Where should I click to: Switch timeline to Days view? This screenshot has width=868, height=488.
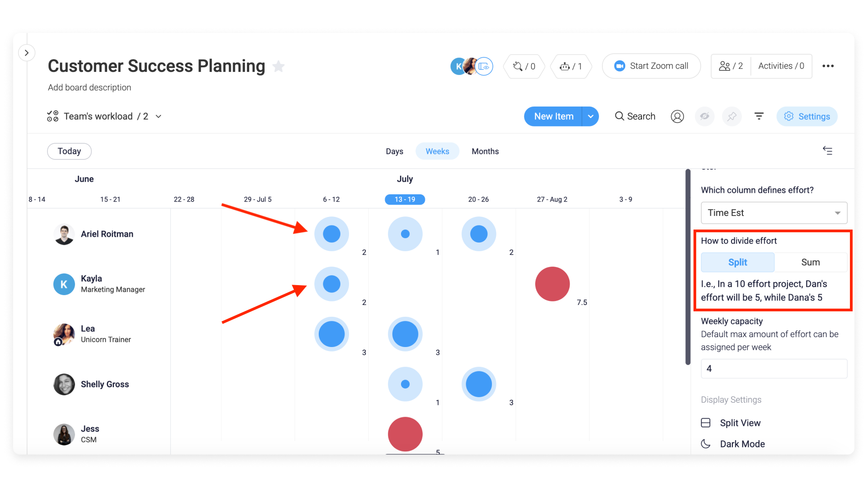(x=394, y=151)
